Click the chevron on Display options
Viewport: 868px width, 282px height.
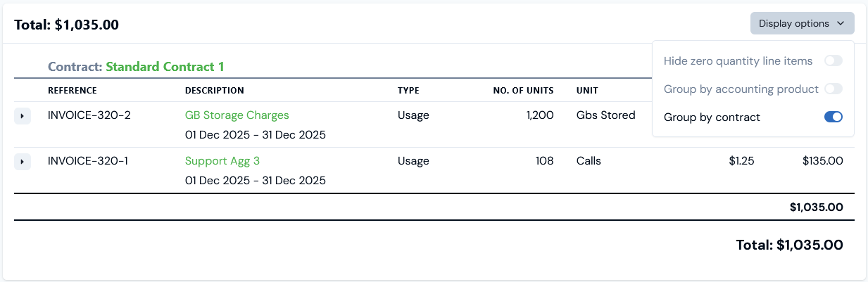(x=841, y=23)
